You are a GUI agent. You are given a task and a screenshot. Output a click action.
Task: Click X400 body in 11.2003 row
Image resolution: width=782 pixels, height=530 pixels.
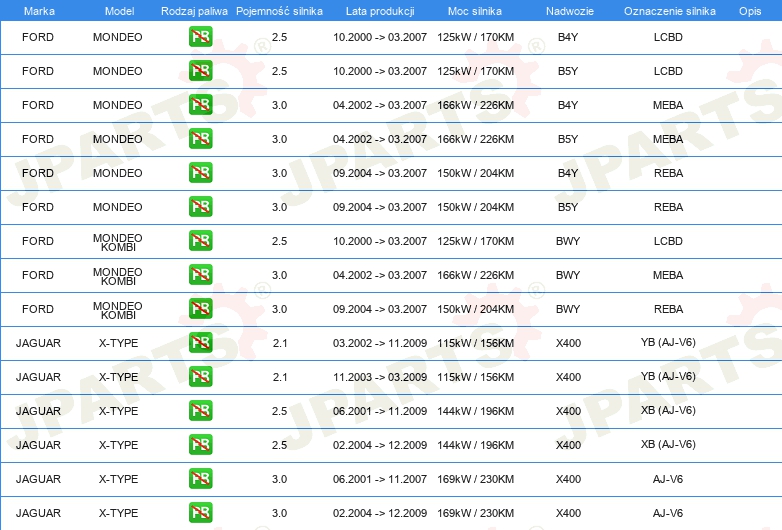[569, 377]
